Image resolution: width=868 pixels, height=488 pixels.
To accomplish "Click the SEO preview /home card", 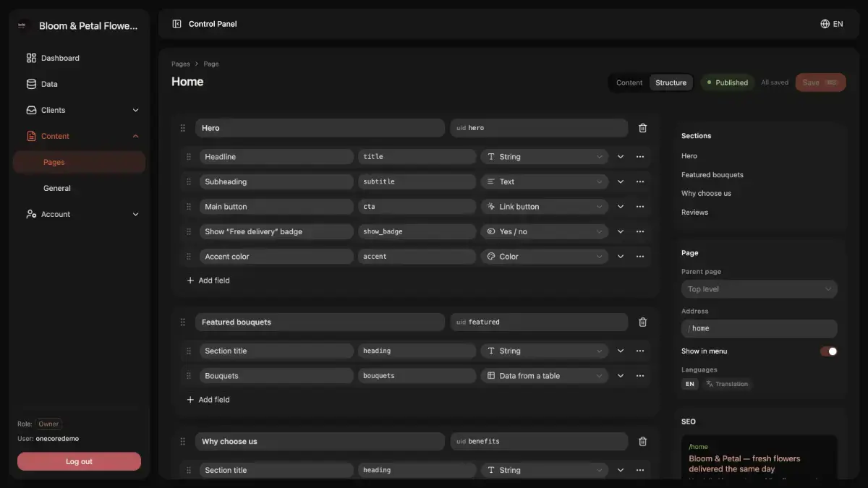I will point(759,457).
